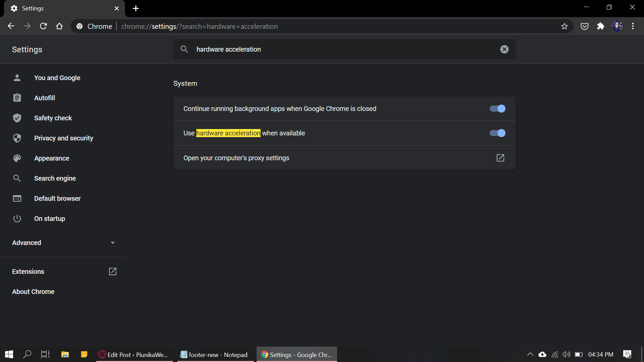The height and width of the screenshot is (362, 644).
Task: Click the On startup icon
Action: point(17,218)
